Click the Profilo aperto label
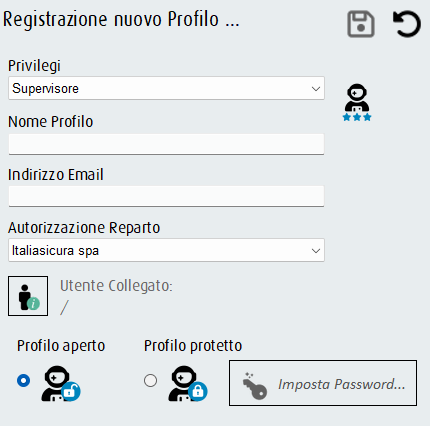This screenshot has height=426, width=430. [x=61, y=346]
